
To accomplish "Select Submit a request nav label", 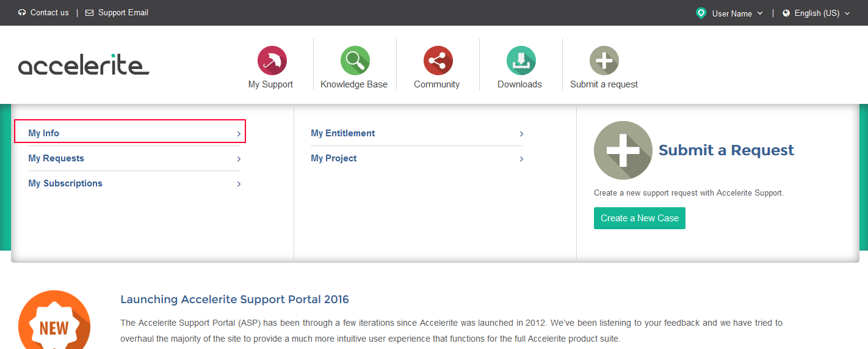I will [x=604, y=84].
